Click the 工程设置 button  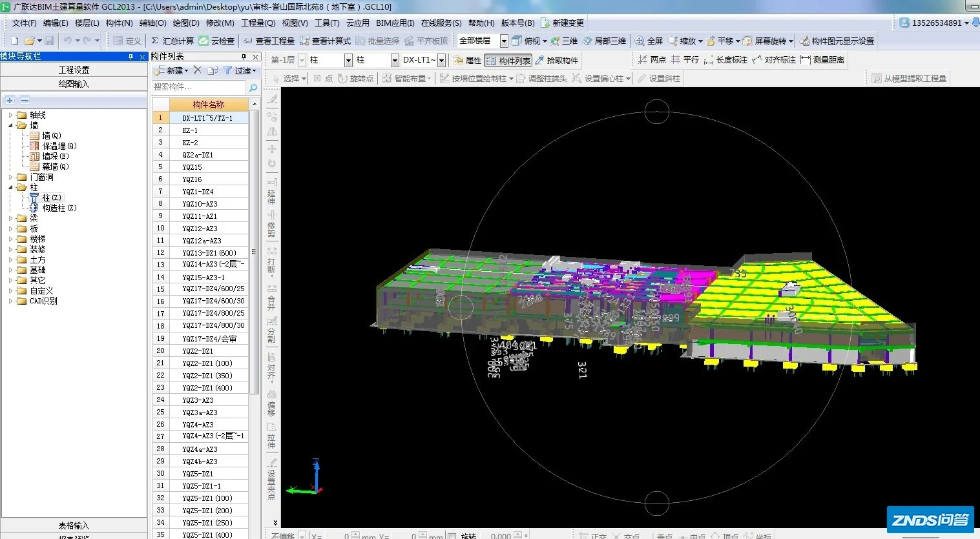74,69
